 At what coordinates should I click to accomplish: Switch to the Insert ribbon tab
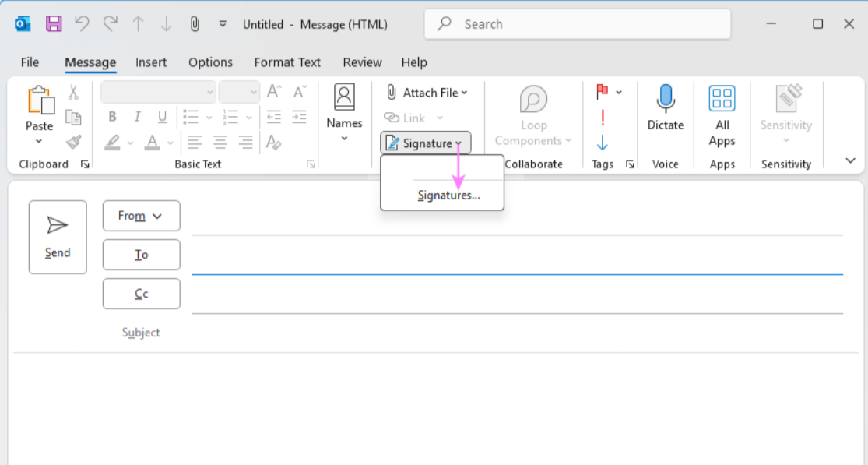(151, 62)
